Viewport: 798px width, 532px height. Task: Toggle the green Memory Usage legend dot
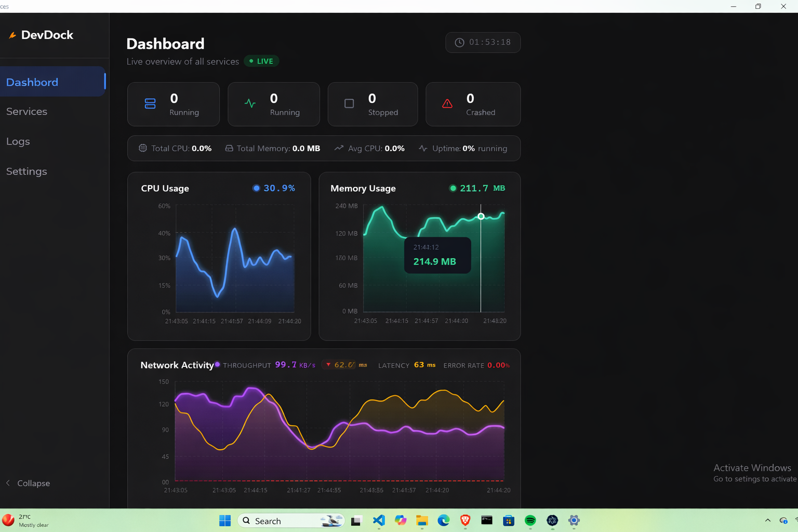[x=453, y=188]
